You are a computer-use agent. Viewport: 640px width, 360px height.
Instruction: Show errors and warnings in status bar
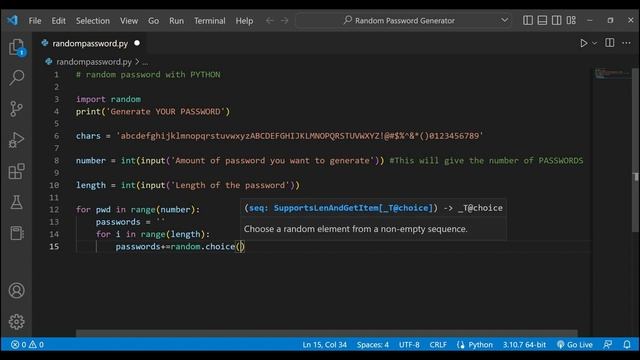click(x=27, y=345)
